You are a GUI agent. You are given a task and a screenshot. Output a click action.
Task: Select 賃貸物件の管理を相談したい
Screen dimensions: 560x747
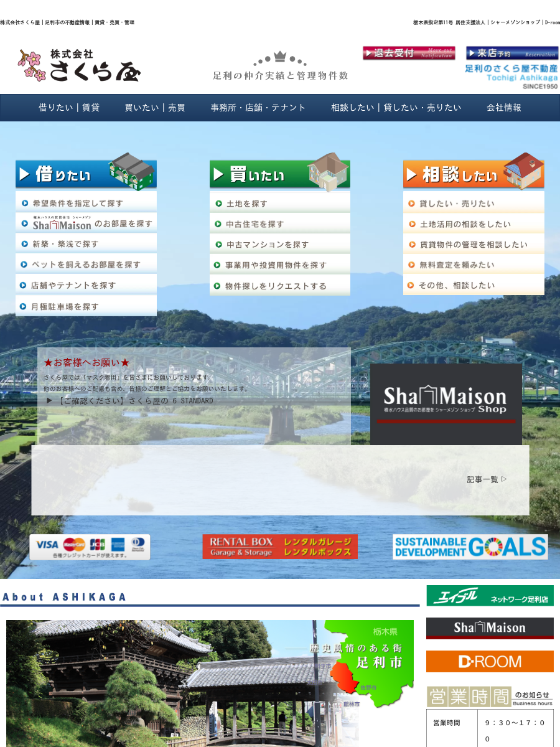pos(474,244)
